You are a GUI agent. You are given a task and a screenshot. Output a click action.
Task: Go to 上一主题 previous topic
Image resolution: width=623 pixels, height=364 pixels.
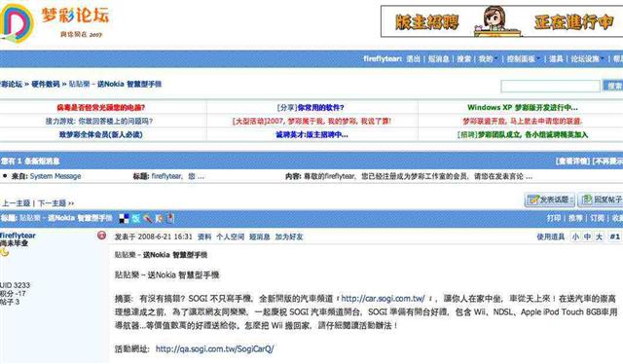(x=17, y=203)
